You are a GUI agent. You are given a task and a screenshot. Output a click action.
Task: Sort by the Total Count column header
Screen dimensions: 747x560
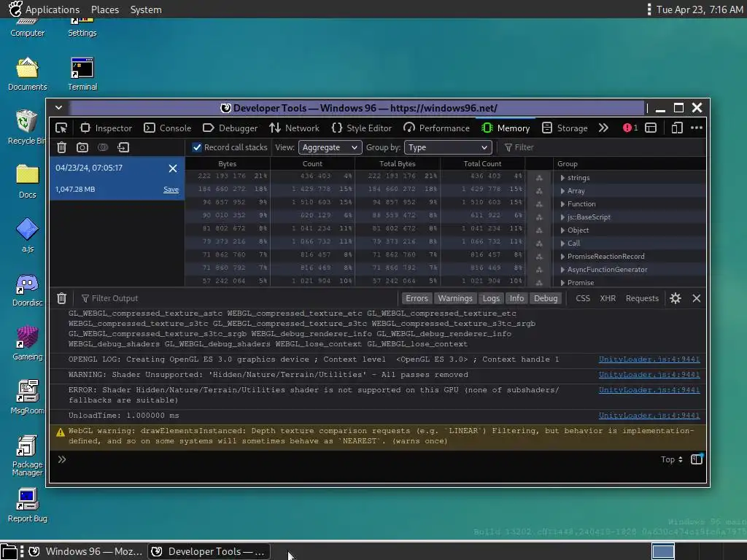click(482, 164)
